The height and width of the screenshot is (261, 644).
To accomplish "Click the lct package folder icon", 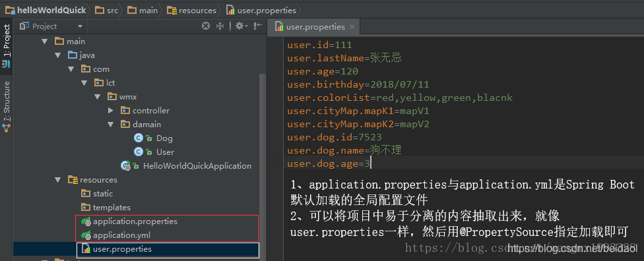I will (x=99, y=83).
